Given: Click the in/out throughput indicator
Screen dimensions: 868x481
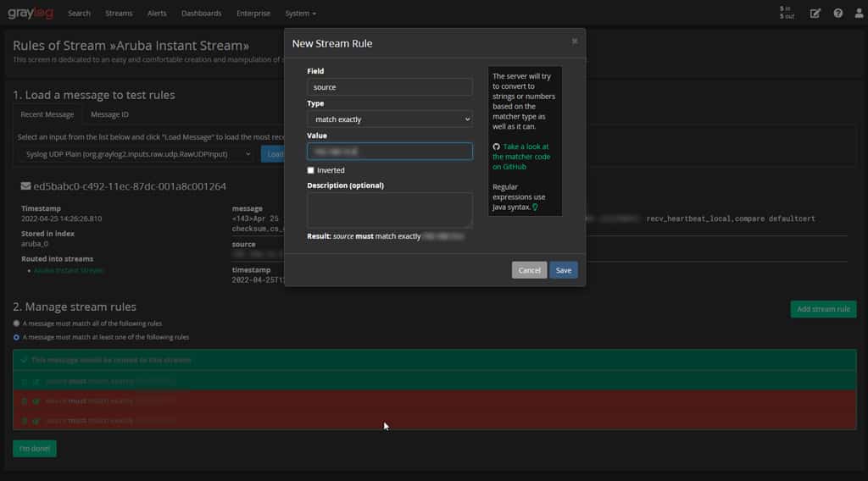Looking at the screenshot, I should click(x=787, y=13).
